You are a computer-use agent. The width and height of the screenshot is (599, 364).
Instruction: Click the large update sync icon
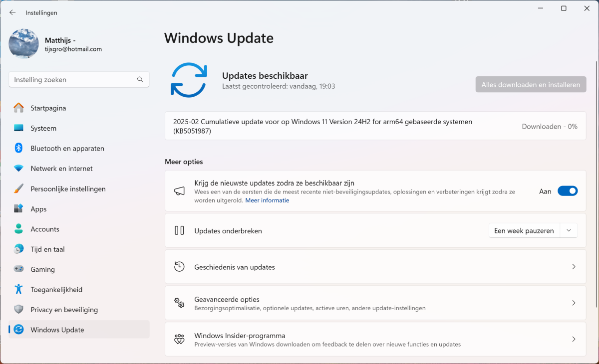tap(189, 80)
